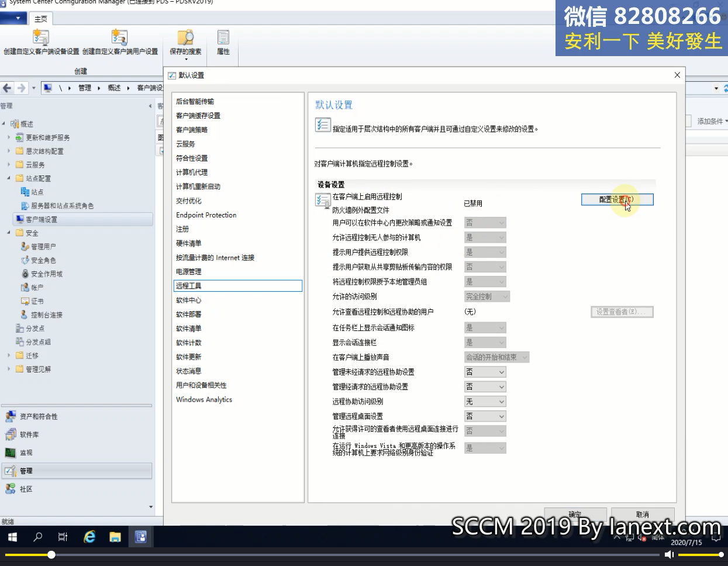Launch Internet Explorer from taskbar

coord(89,537)
